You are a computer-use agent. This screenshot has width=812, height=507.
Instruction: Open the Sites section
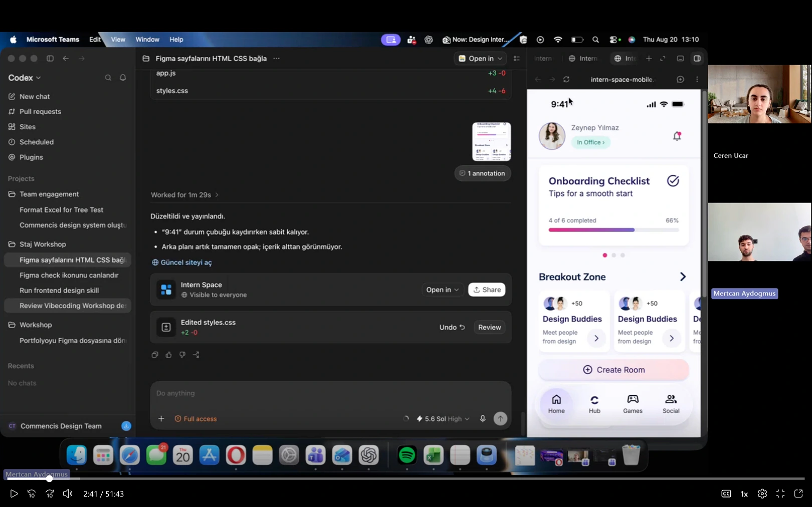click(x=22, y=127)
